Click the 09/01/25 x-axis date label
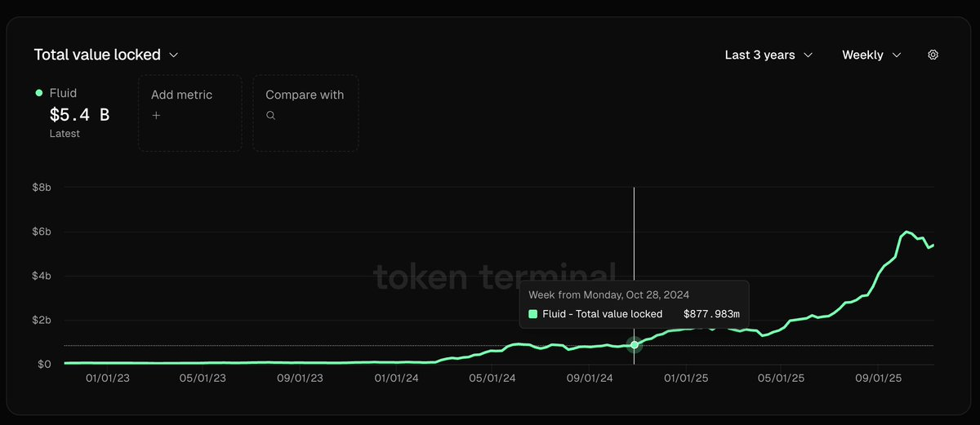Image resolution: width=980 pixels, height=425 pixels. pos(878,379)
